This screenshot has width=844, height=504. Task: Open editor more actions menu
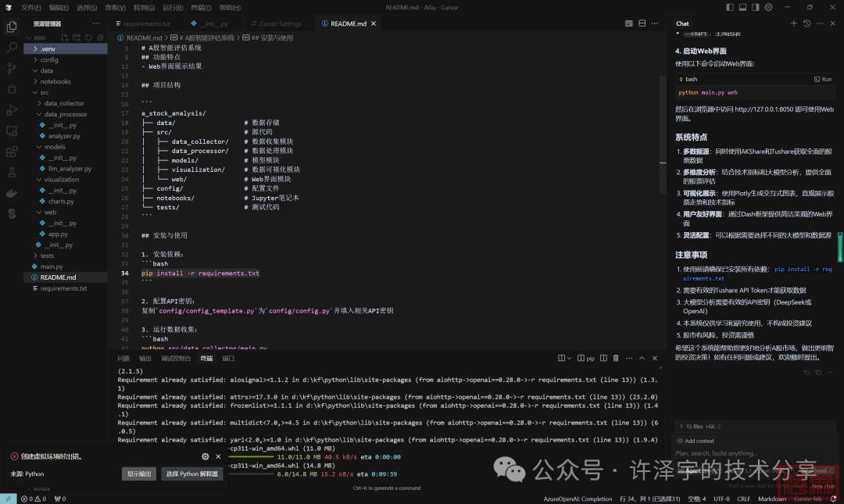(x=655, y=23)
